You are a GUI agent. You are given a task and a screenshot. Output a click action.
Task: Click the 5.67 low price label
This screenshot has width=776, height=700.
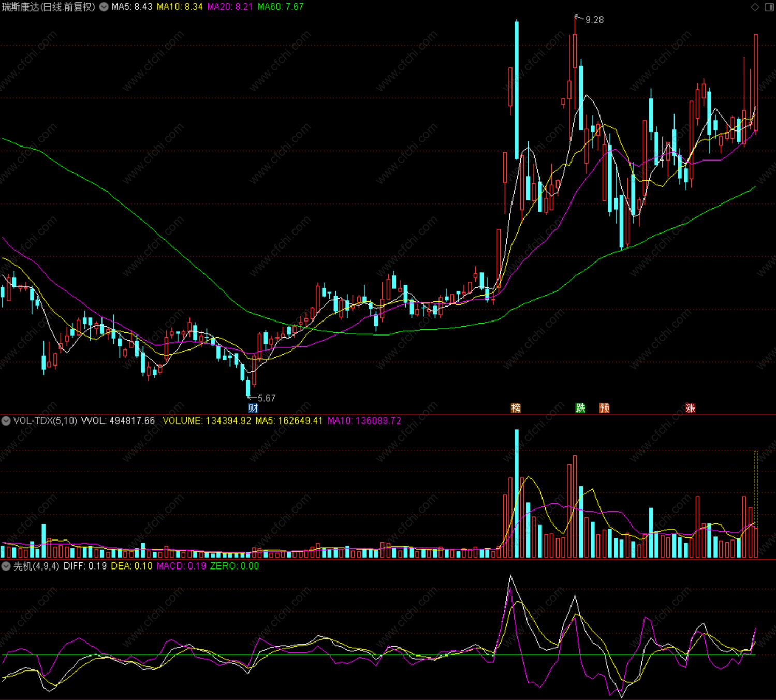[x=267, y=398]
